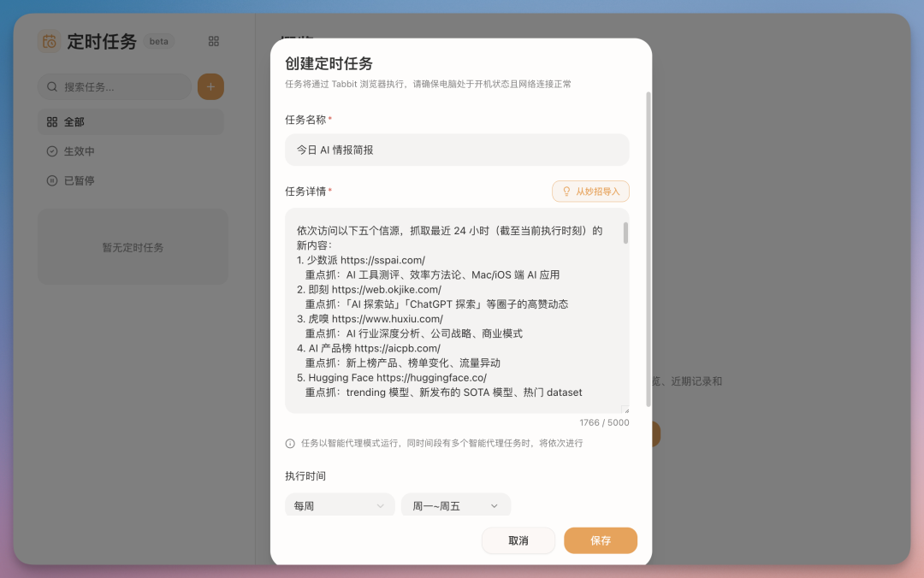Select the 全部 filter in sidebar
Image resolution: width=924 pixels, height=578 pixels.
[131, 122]
